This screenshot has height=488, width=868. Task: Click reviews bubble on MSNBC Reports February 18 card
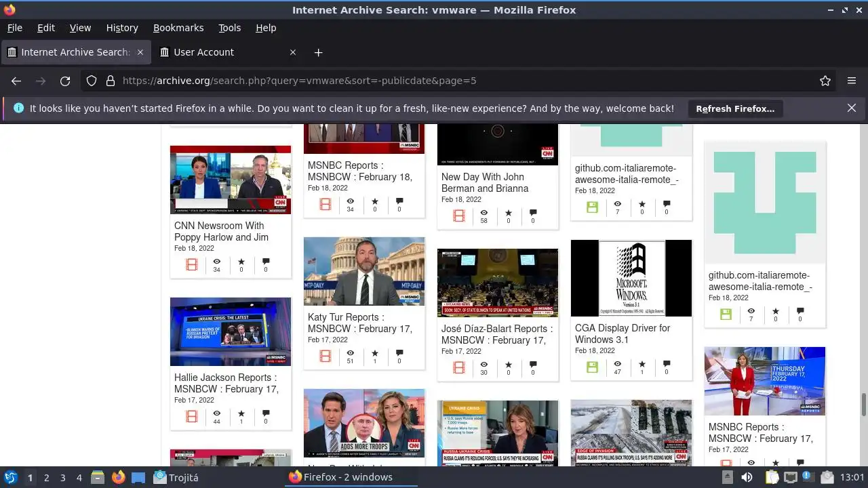point(399,201)
